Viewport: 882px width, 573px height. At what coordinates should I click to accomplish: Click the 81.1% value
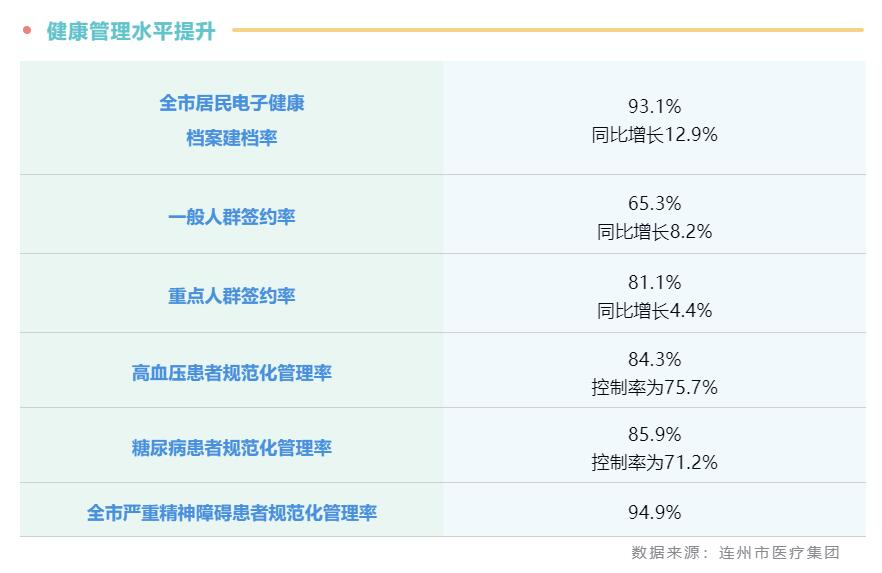tap(654, 283)
